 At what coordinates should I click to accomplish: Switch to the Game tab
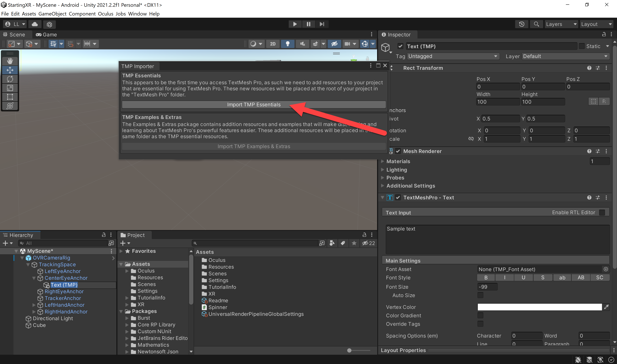[46, 35]
